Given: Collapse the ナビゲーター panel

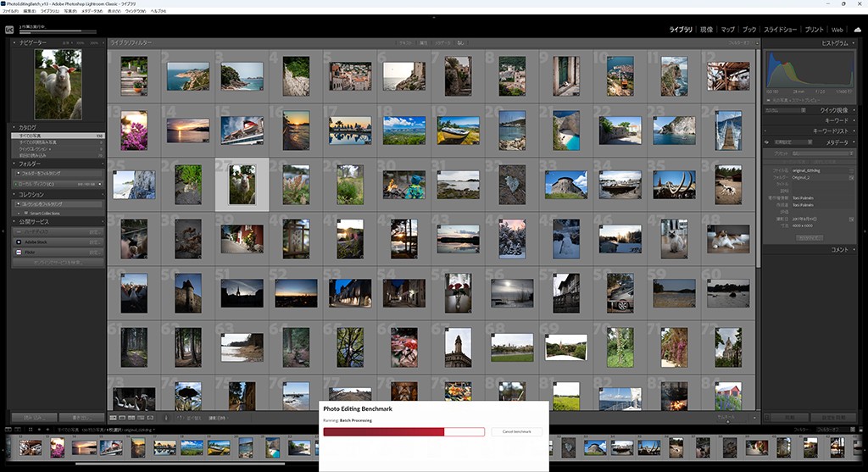Looking at the screenshot, I should click(x=14, y=42).
